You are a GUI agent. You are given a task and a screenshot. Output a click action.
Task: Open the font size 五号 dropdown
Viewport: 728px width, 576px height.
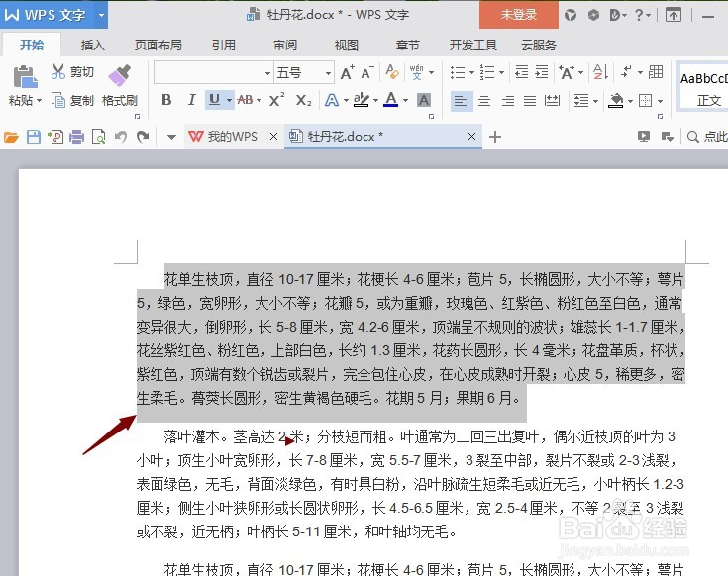tap(328, 73)
